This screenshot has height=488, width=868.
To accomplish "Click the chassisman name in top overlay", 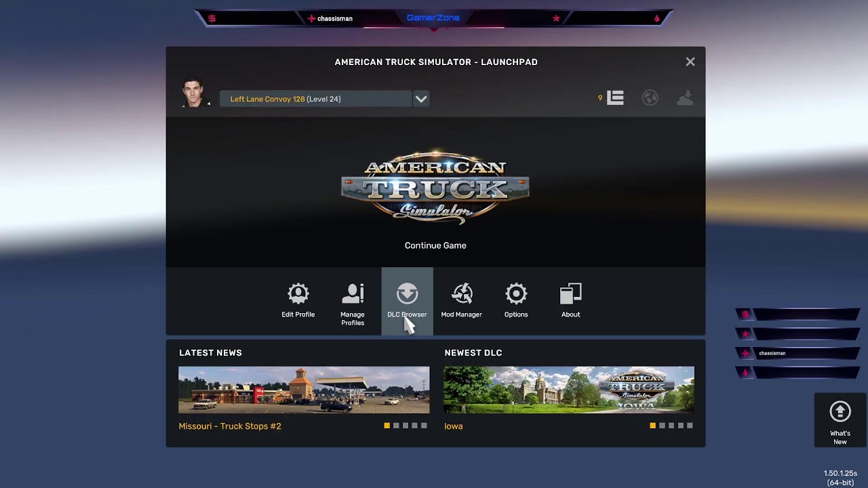I will tap(335, 18).
